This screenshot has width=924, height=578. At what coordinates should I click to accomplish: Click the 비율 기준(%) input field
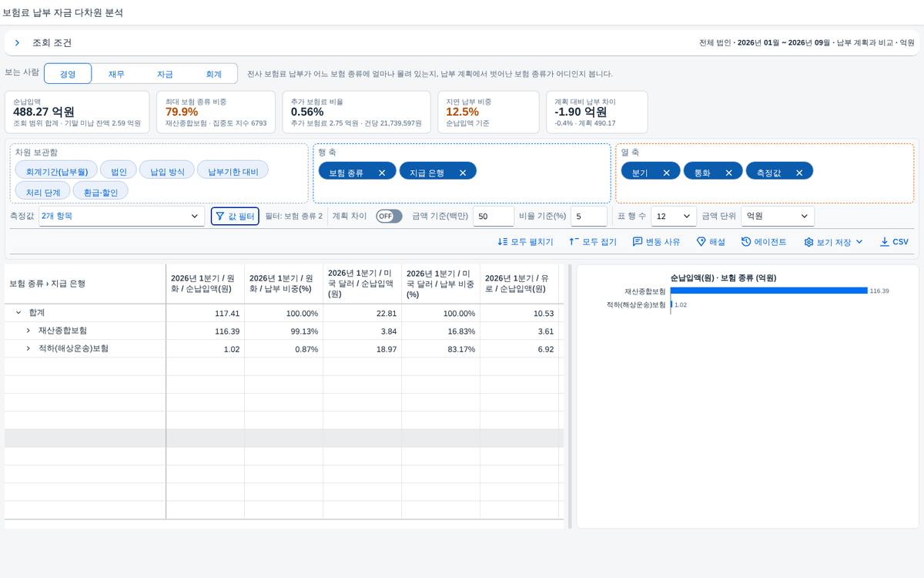click(x=589, y=217)
